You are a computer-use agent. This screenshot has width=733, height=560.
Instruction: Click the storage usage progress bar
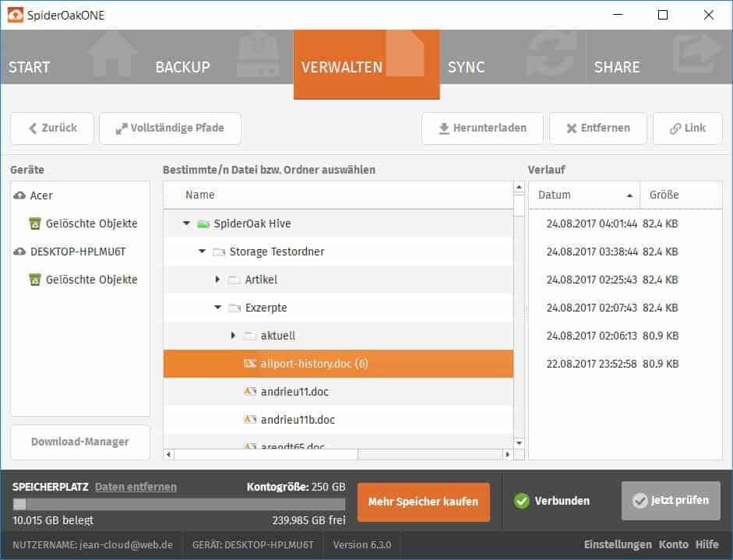click(x=179, y=504)
